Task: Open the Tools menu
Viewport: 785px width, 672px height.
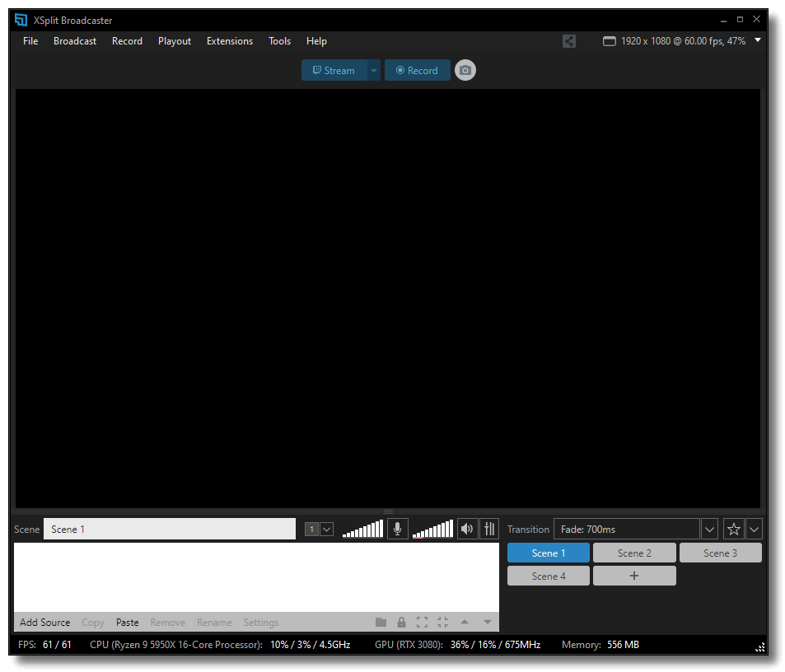Action: (279, 40)
